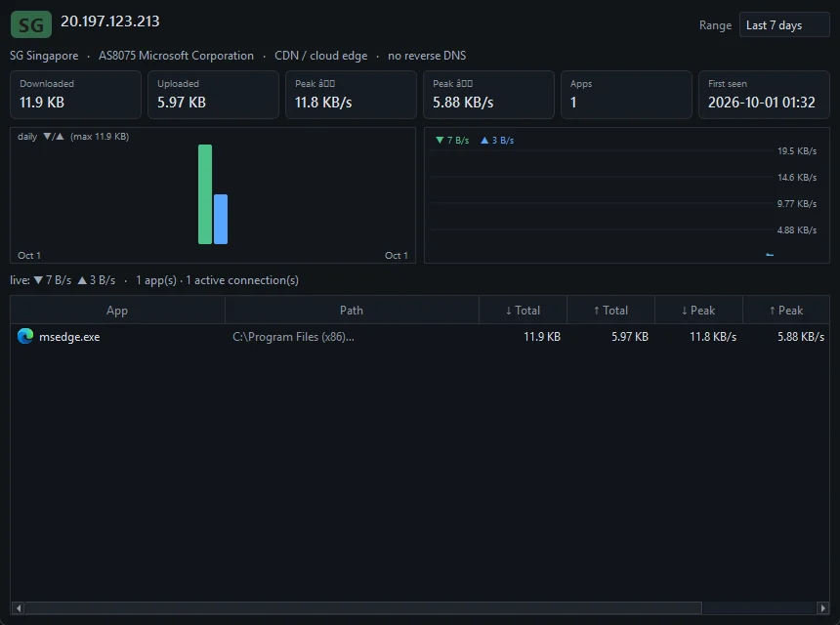
Task: Click the right scrollbar arrow
Action: pyautogui.click(x=823, y=607)
